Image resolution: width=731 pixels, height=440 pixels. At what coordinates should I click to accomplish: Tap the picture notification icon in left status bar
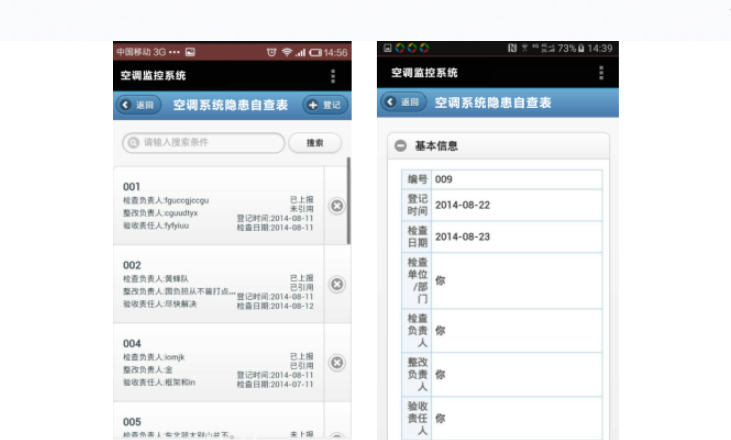coord(190,52)
